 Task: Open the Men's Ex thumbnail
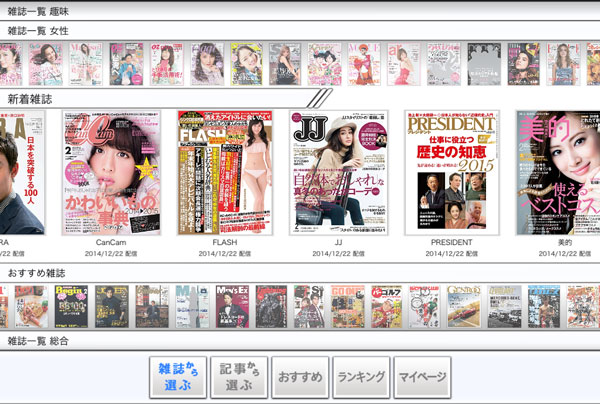point(232,306)
